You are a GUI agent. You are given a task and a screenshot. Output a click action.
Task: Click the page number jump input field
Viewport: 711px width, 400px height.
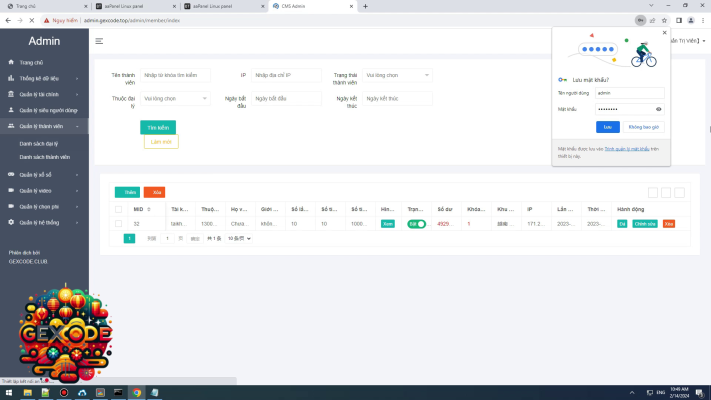pyautogui.click(x=167, y=239)
